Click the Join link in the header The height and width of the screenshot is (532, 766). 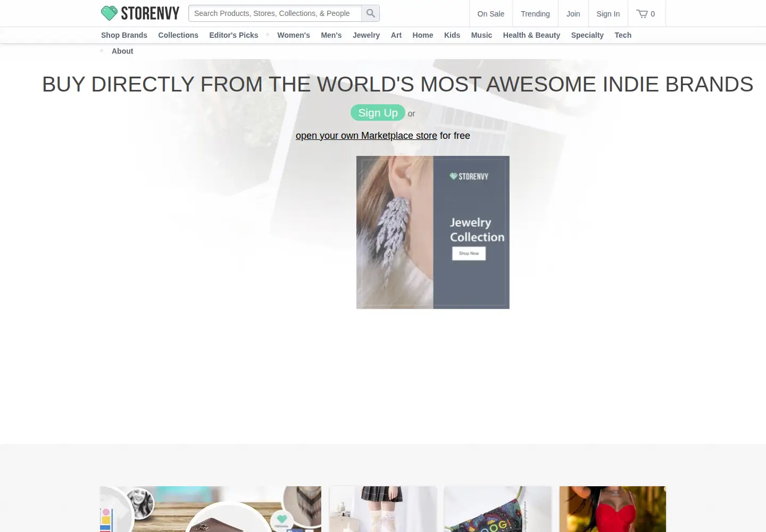point(573,14)
